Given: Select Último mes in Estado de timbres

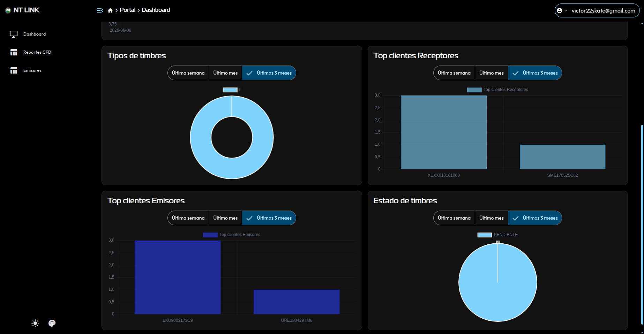Looking at the screenshot, I should [492, 218].
